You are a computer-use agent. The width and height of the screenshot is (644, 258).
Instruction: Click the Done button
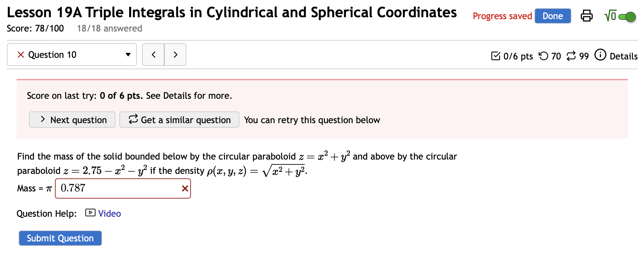553,16
